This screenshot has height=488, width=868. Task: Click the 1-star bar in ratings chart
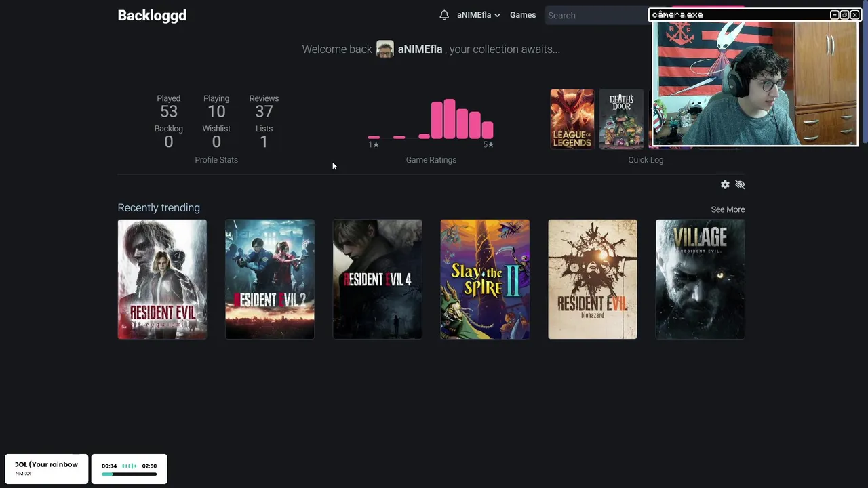374,138
